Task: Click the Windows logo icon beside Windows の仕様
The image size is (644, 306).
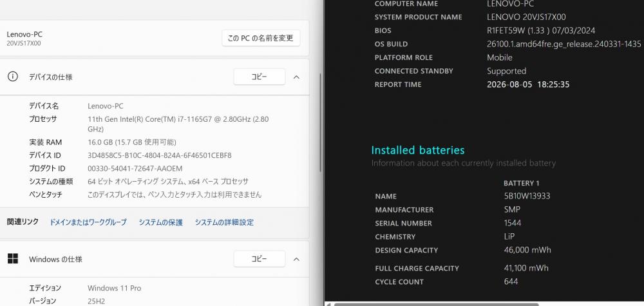Action: click(13, 259)
